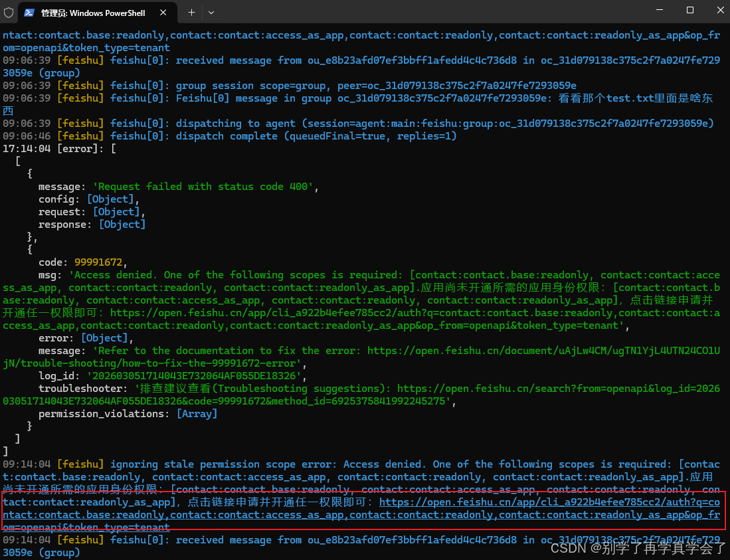Click the 17:14:04 [error] line

click(59, 149)
